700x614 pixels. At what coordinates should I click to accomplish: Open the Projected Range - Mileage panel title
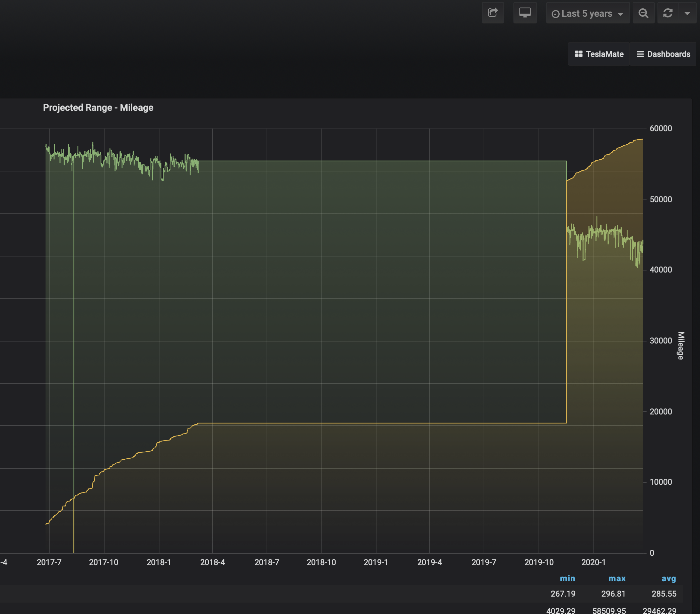tap(98, 107)
